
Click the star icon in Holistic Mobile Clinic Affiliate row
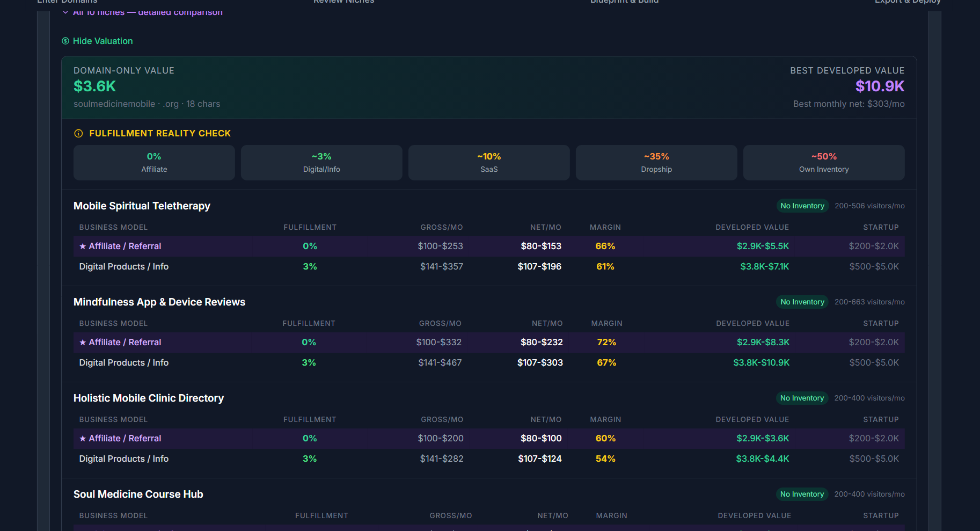[83, 439]
